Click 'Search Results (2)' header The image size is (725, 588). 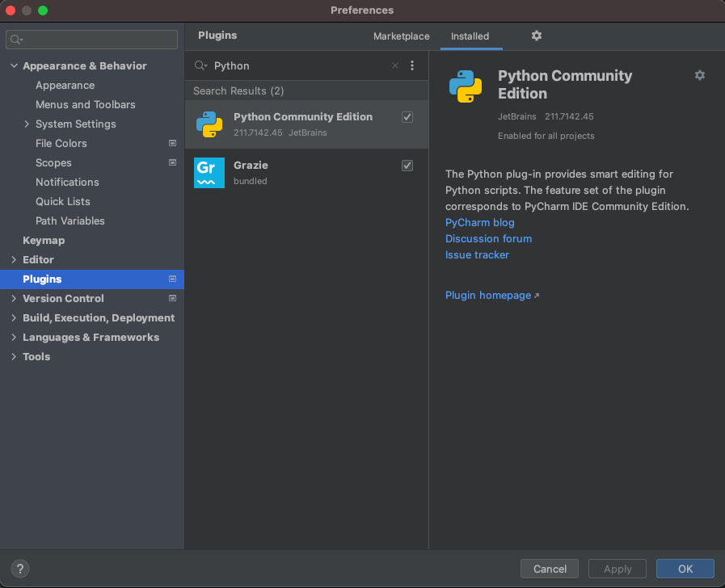[238, 91]
